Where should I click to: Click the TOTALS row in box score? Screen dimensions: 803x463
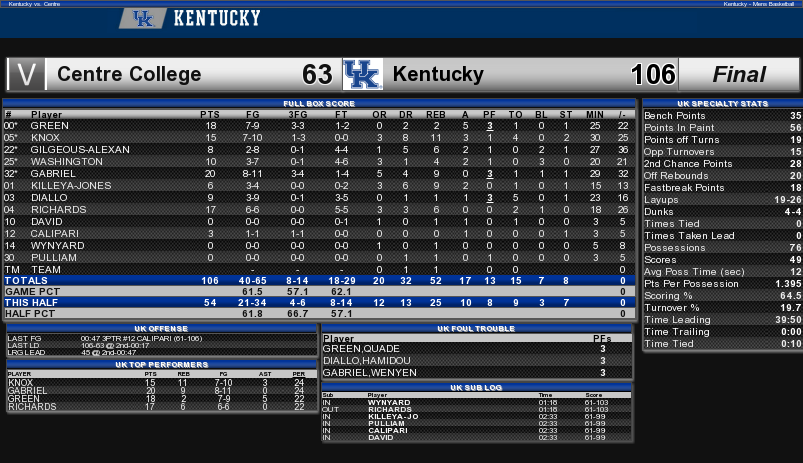coord(319,281)
